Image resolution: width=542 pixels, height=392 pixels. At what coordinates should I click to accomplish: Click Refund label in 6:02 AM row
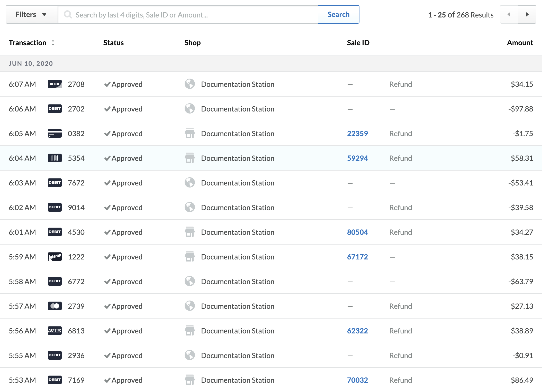[401, 208]
